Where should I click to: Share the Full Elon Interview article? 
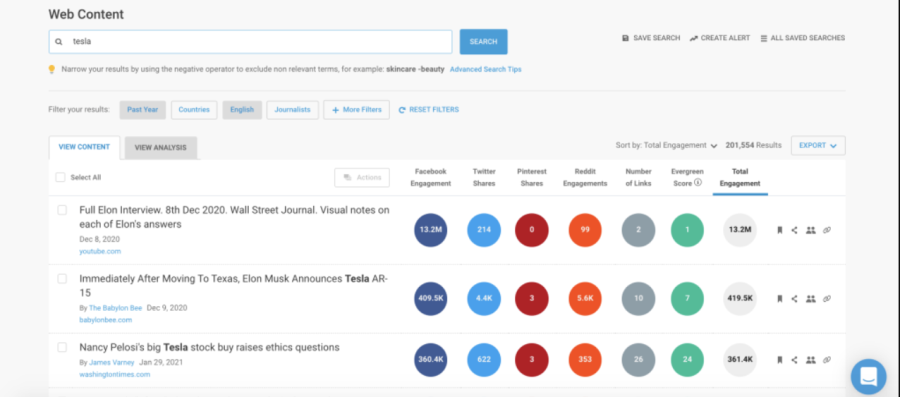tap(794, 230)
